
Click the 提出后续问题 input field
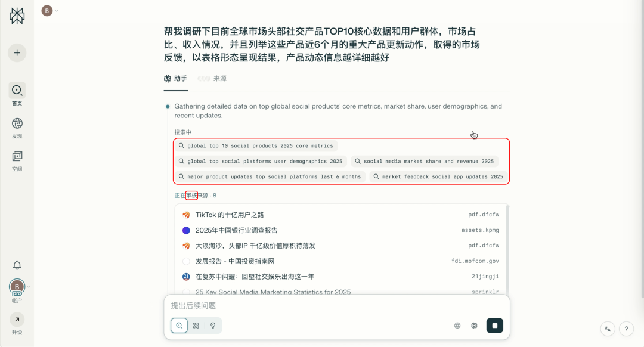337,305
